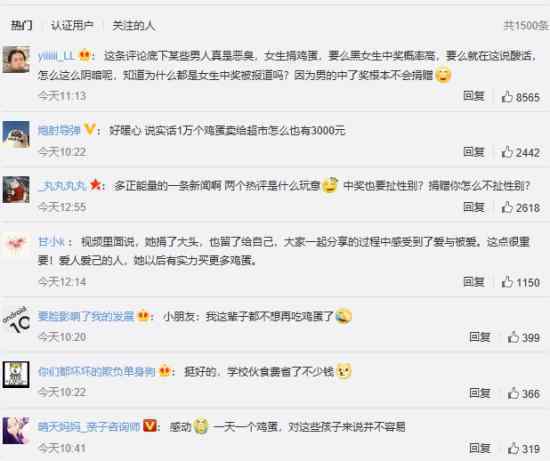The height and width of the screenshot is (461, 550).
Task: Open the first commenter's avatar photo
Action: click(x=16, y=59)
